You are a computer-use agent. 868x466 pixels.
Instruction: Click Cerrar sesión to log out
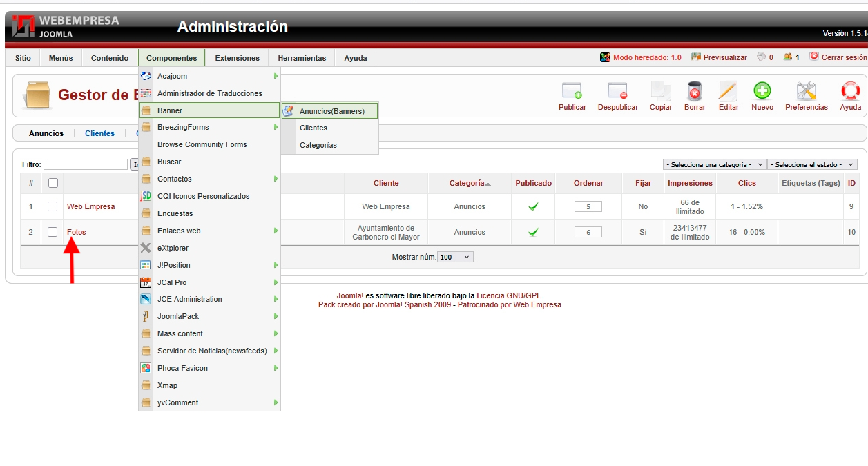coord(843,57)
